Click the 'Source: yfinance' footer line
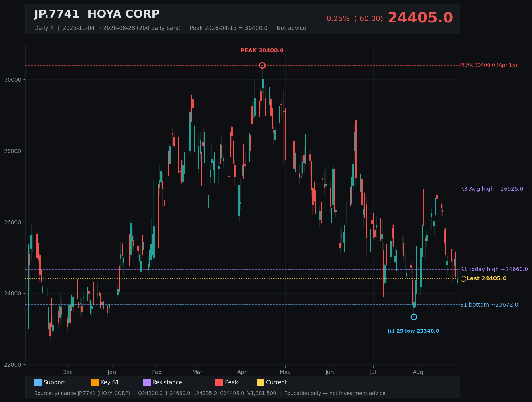This screenshot has width=532, height=402. click(x=210, y=393)
